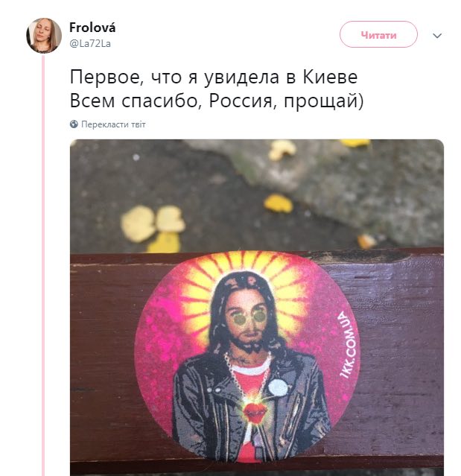461x476 pixels.
Task: Click the 1KK.COM.UA text on sticker
Action: [347, 346]
